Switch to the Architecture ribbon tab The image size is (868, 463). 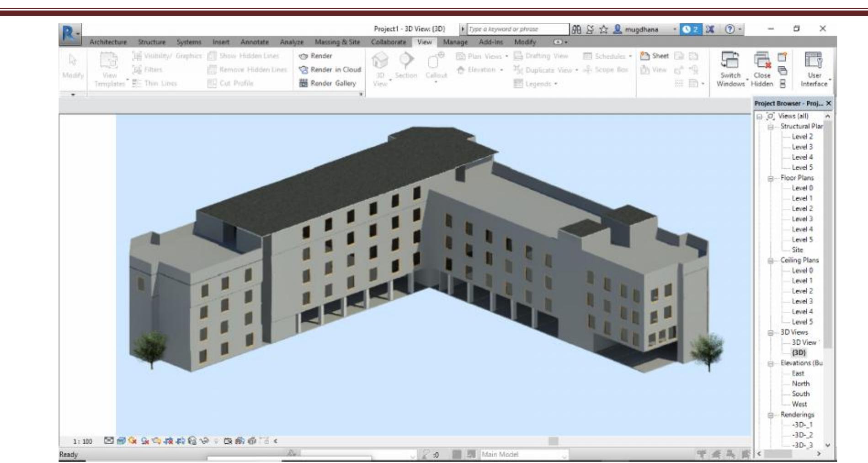(x=108, y=42)
